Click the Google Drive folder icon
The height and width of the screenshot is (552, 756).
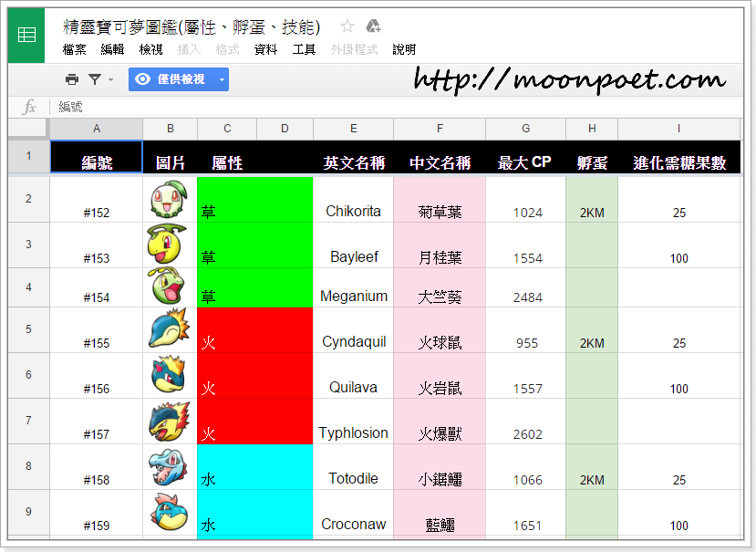coord(372,26)
